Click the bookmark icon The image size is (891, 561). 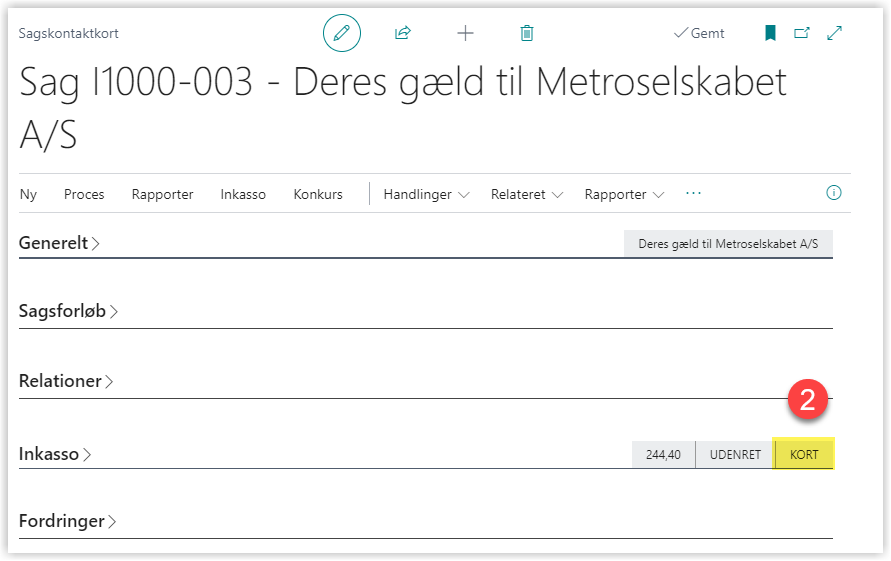click(x=770, y=33)
